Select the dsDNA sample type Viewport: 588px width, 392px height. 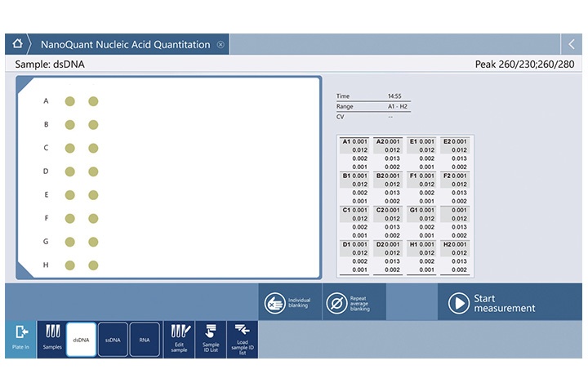[82, 339]
